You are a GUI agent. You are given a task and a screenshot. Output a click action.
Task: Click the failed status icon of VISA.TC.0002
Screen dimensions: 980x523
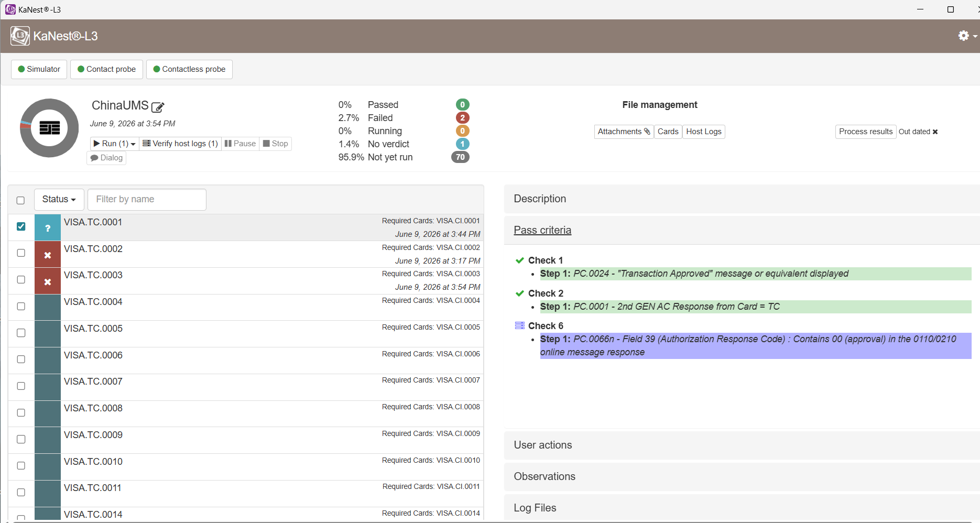[48, 254]
